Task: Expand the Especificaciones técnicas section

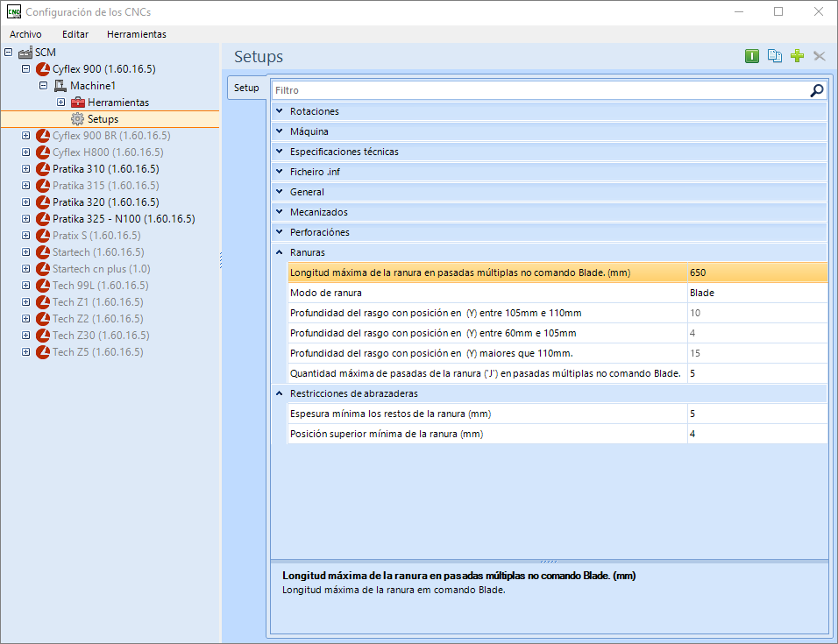Action: (279, 152)
